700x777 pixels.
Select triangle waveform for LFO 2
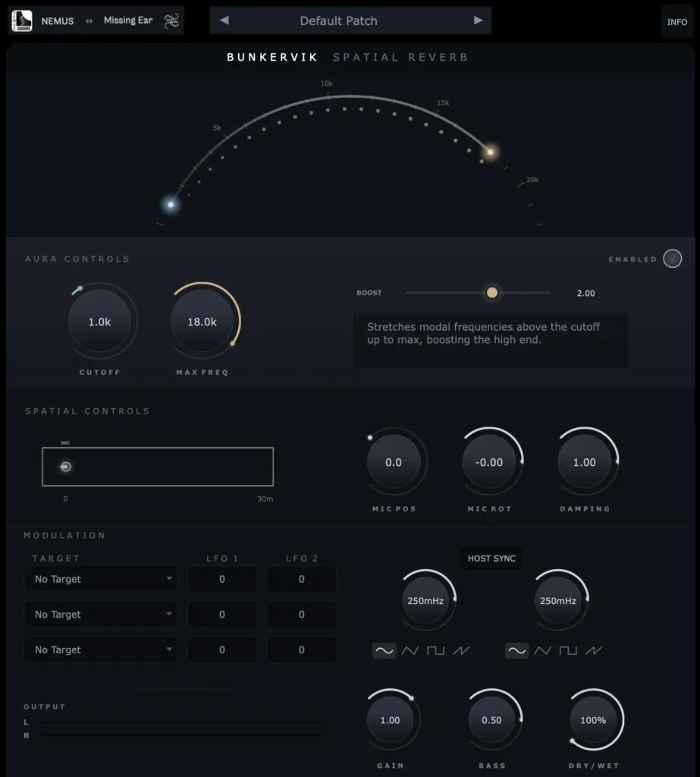542,650
